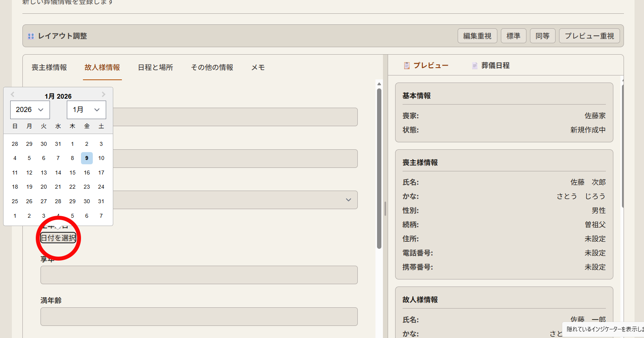The height and width of the screenshot is (338, 644).
Task: Open the メモ tab
Action: pos(258,68)
